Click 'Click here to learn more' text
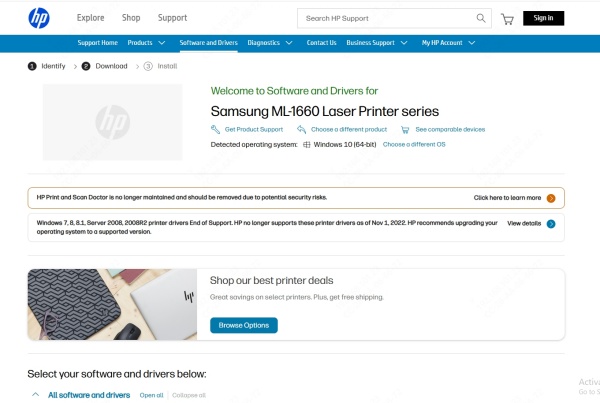 point(507,198)
